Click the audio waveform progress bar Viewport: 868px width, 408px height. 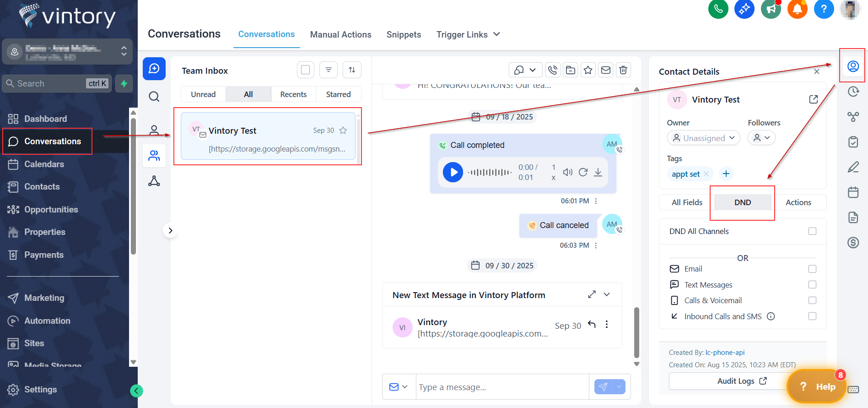click(x=490, y=173)
